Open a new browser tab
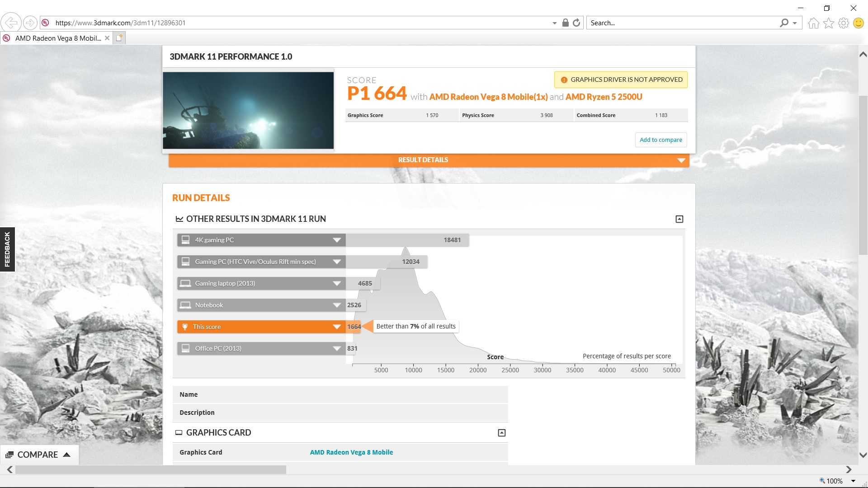Screen dimensions: 868x488 (x=119, y=38)
